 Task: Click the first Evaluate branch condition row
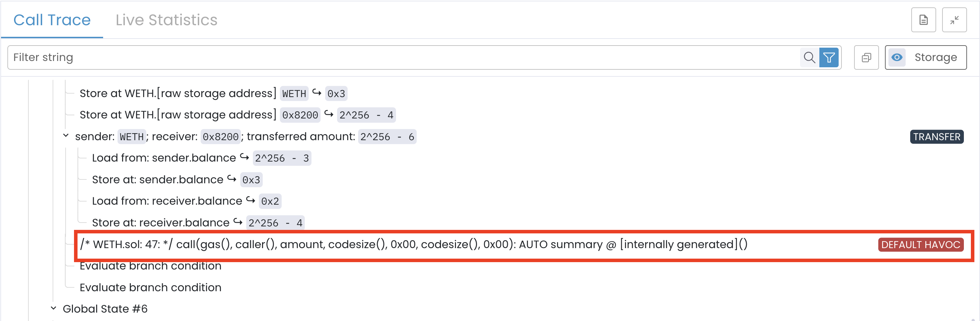(x=150, y=266)
